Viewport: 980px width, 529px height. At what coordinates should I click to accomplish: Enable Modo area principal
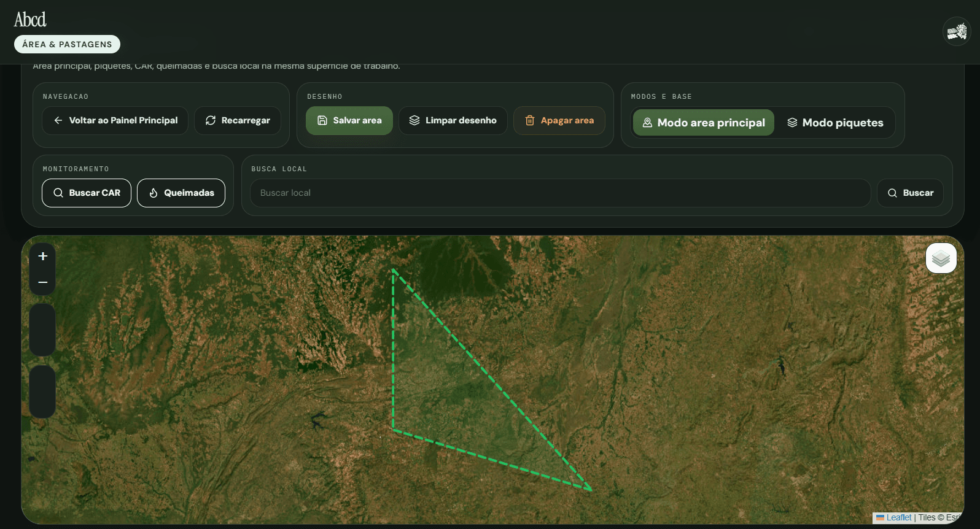click(x=704, y=123)
